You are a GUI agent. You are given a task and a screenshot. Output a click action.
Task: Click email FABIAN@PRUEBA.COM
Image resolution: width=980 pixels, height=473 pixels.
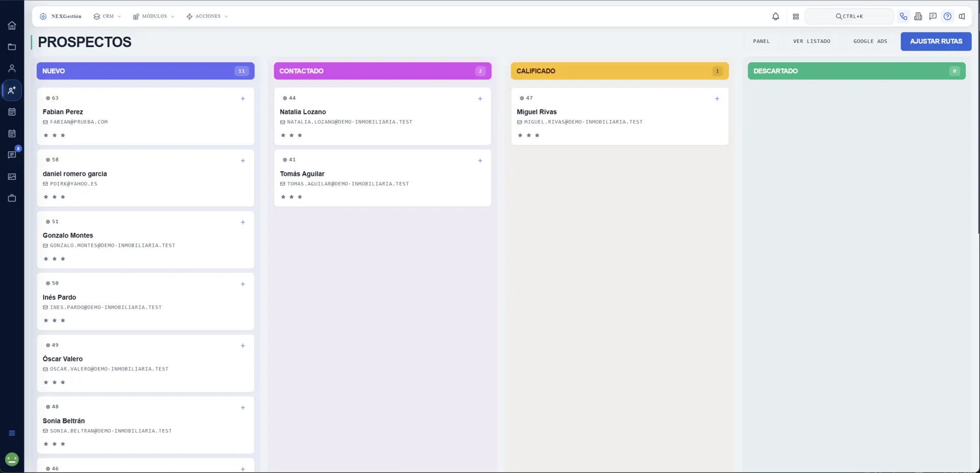79,122
